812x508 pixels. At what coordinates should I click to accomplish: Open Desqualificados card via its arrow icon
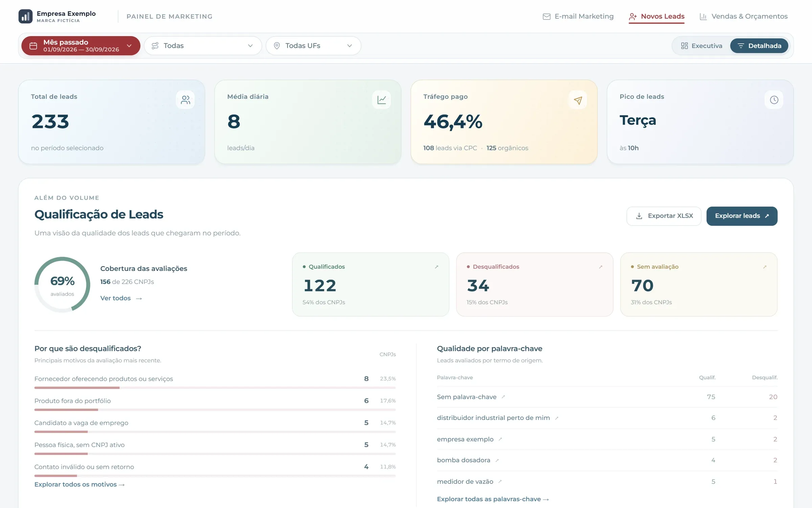click(x=601, y=267)
